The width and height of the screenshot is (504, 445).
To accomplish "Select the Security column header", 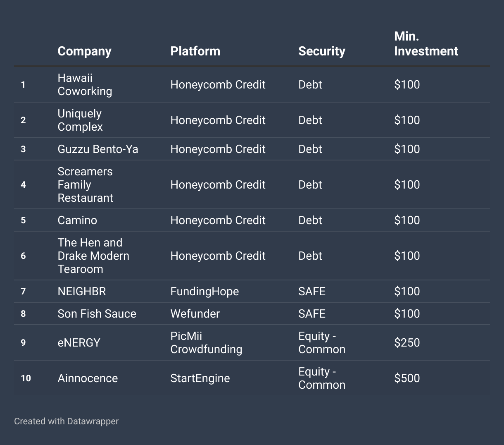I will point(321,51).
